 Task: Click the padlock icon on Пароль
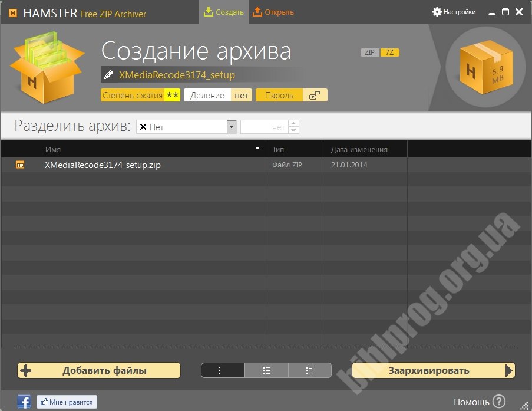315,96
